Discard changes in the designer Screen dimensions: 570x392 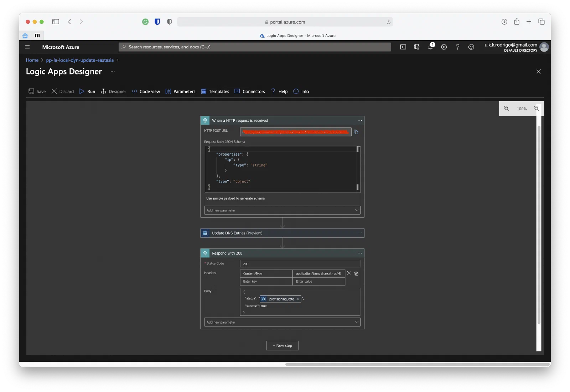tap(63, 92)
